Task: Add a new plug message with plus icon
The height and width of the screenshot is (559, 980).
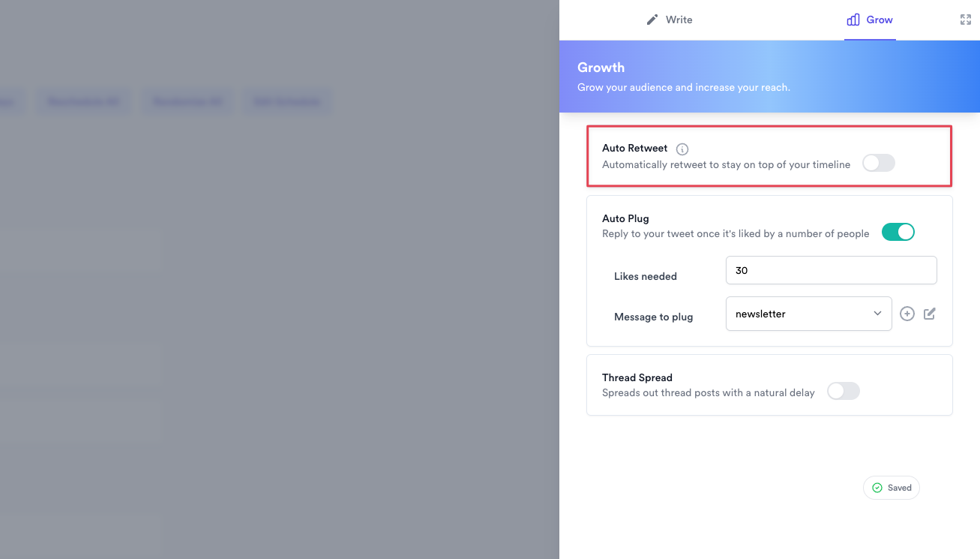Action: [907, 314]
